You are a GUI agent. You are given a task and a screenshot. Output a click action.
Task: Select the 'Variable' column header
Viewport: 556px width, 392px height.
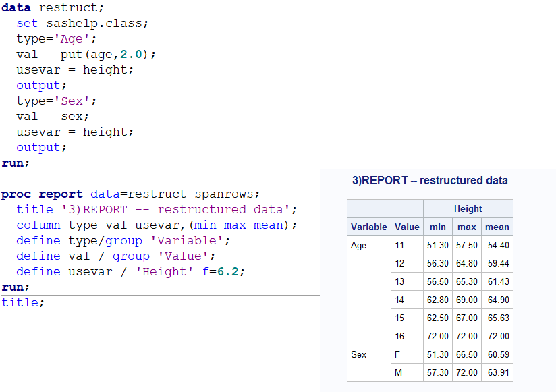coord(369,227)
